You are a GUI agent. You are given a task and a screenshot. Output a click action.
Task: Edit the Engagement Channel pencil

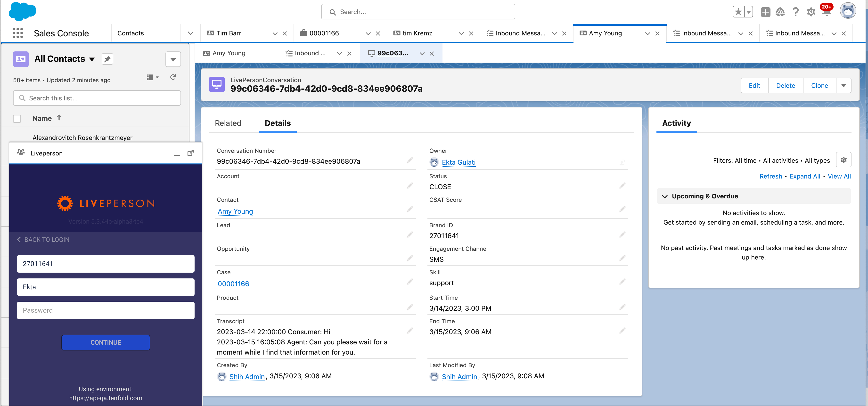[x=622, y=258]
